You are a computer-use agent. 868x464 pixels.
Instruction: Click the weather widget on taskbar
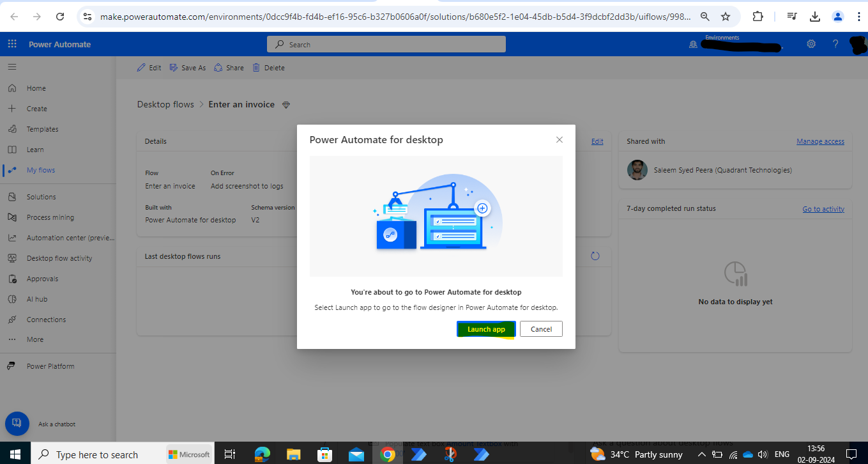tap(637, 454)
